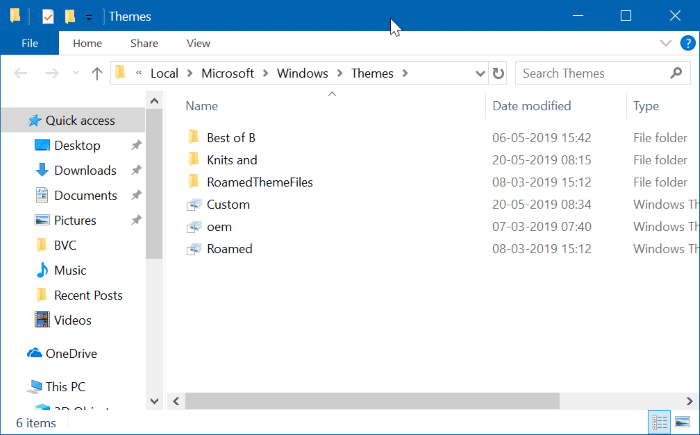This screenshot has height=435, width=700.
Task: Open This PC in the navigation pane
Action: pyautogui.click(x=65, y=387)
